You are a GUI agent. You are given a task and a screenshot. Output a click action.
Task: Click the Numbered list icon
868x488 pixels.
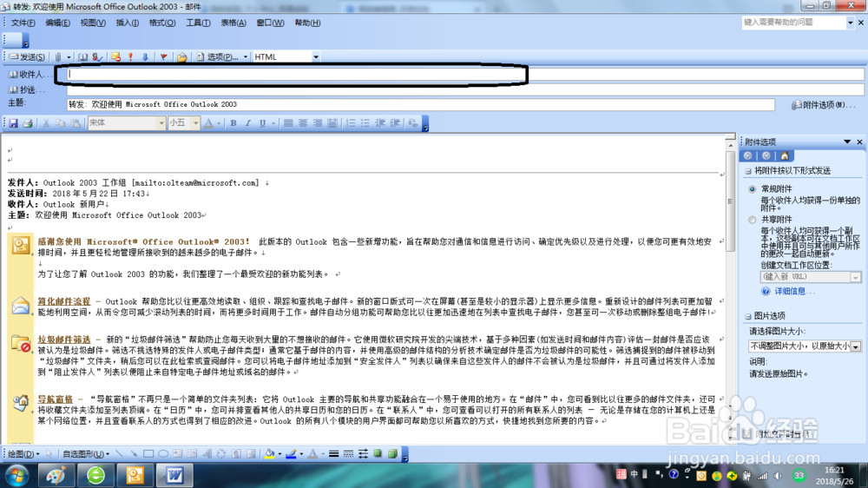point(351,123)
